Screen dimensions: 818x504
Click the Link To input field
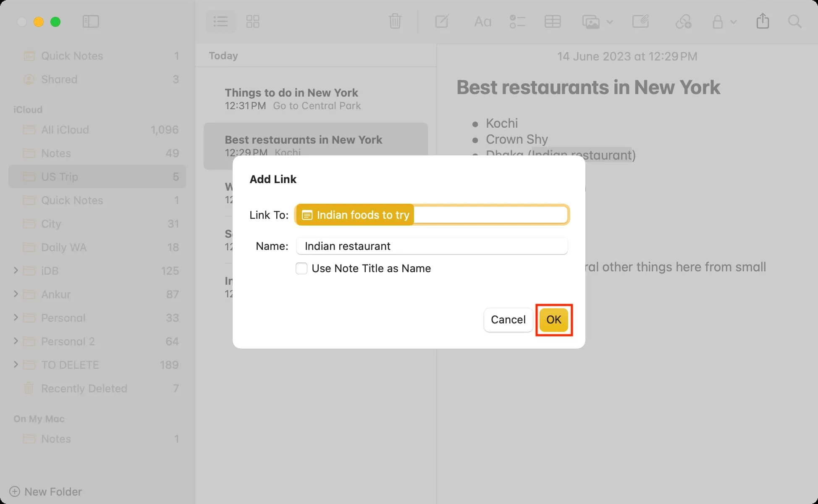click(433, 215)
